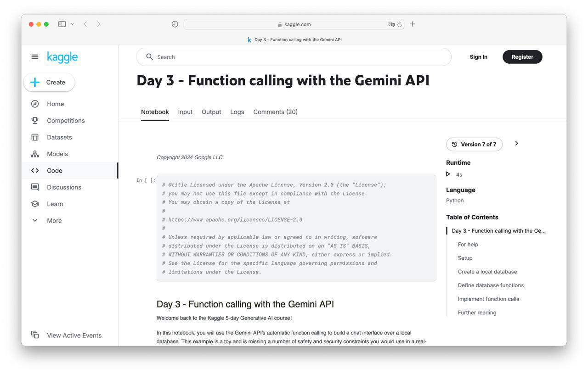Click the Register button
Image resolution: width=588 pixels, height=374 pixels.
pos(522,57)
